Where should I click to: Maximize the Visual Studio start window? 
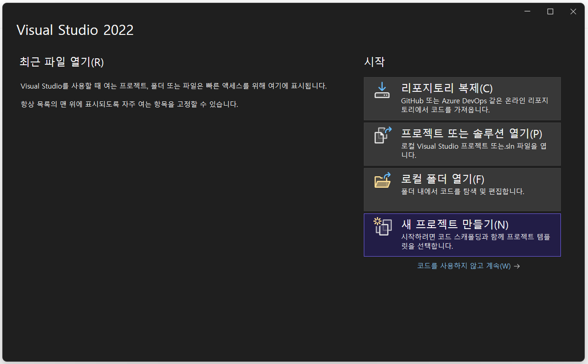(x=550, y=12)
